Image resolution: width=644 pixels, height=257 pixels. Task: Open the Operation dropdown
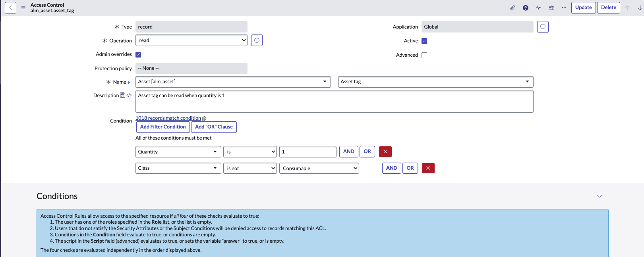(191, 40)
